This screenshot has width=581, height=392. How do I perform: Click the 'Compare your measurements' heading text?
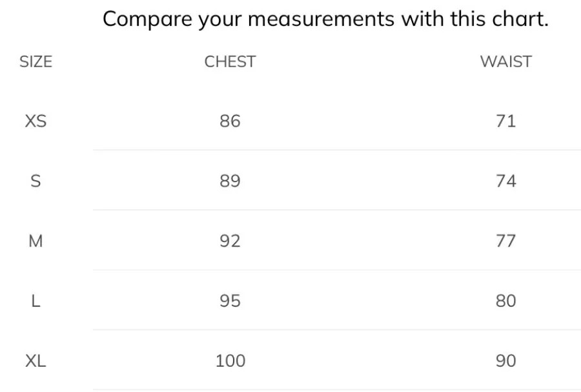pos(326,19)
